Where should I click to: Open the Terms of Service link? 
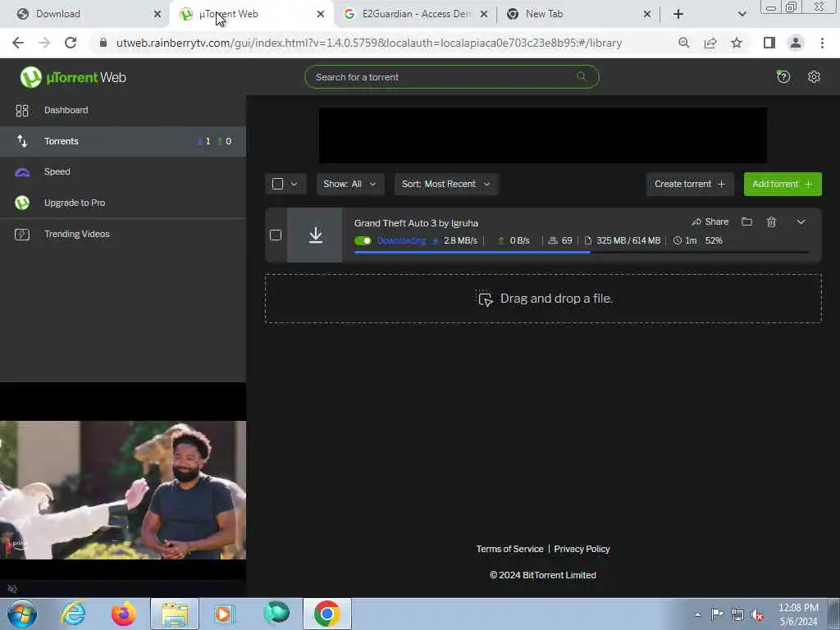tap(509, 549)
